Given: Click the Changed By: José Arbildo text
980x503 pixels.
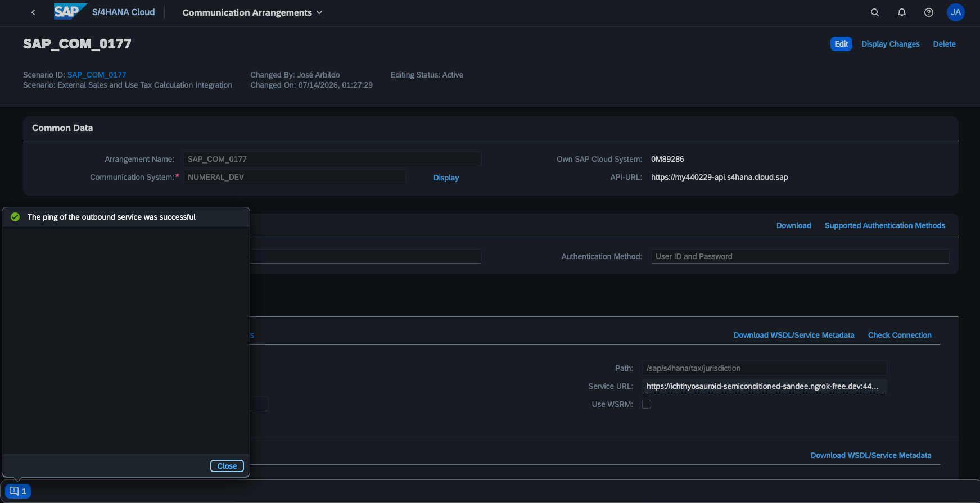Looking at the screenshot, I should [x=295, y=75].
